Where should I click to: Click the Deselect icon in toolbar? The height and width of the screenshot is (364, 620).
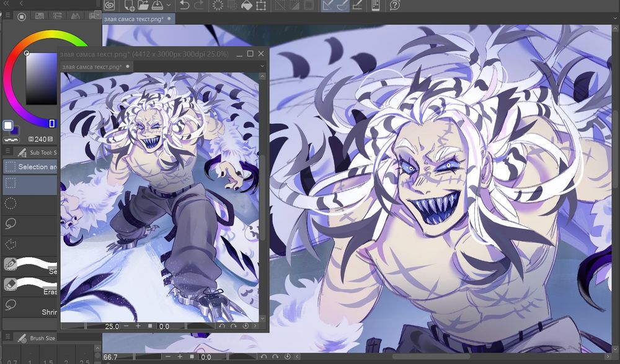click(280, 5)
